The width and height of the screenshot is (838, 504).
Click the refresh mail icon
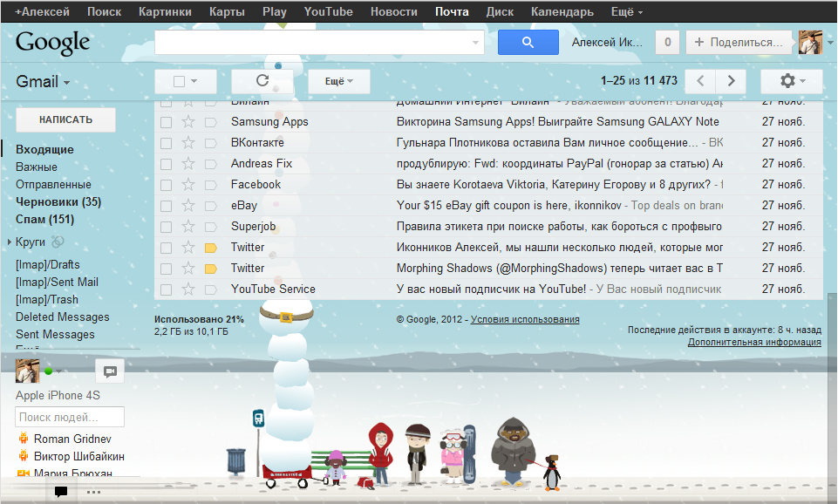coord(262,81)
